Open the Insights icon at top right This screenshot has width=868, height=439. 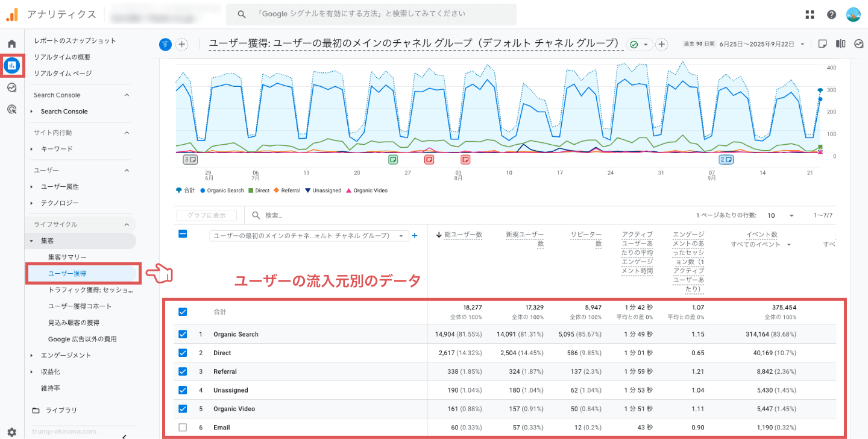pos(859,43)
